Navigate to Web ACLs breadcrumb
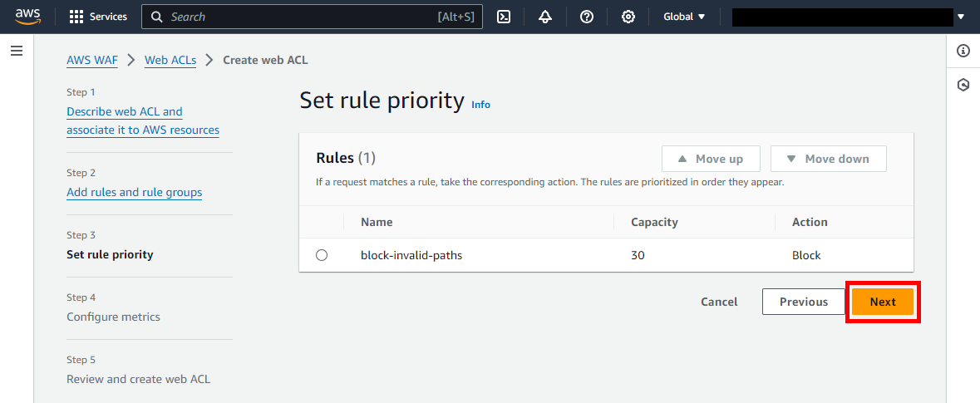 (x=170, y=60)
